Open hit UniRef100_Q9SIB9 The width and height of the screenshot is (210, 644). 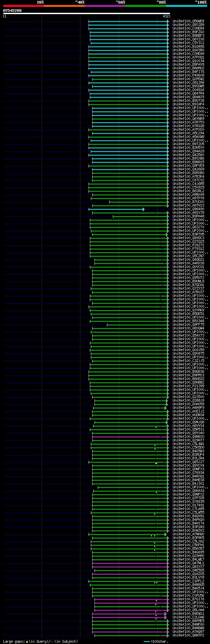coord(188,25)
